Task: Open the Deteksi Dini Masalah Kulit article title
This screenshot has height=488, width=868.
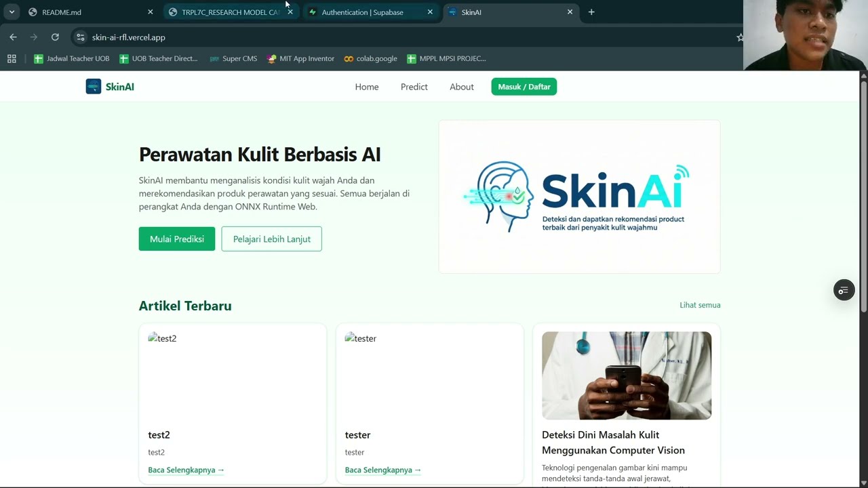Action: tap(613, 443)
